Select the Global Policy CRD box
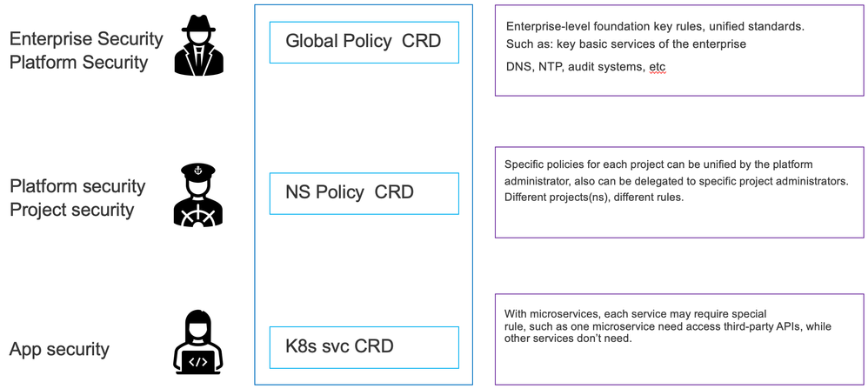Screen dimensions: 868x389 tap(364, 41)
